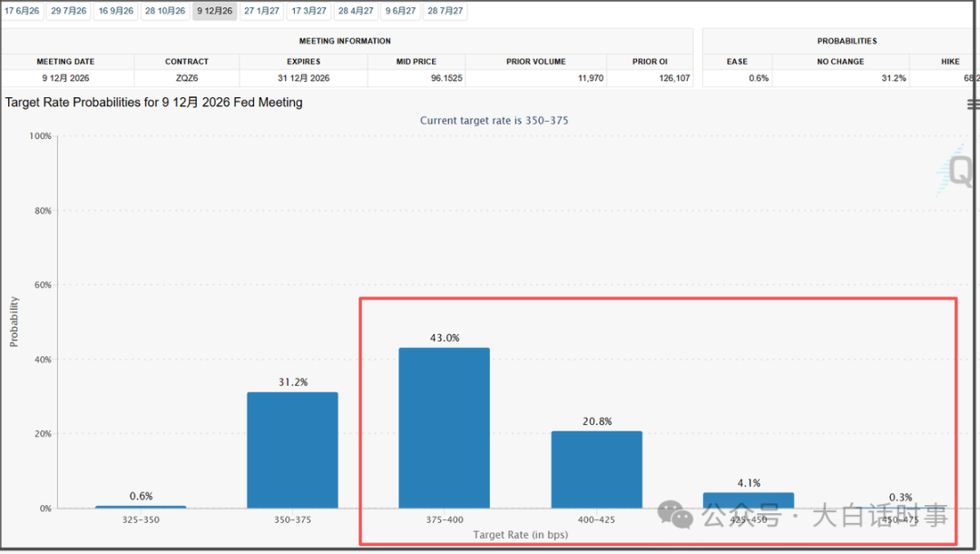Click the QuikStrike logo watermark on chart
The height and width of the screenshot is (554, 980).
pyautogui.click(x=955, y=170)
